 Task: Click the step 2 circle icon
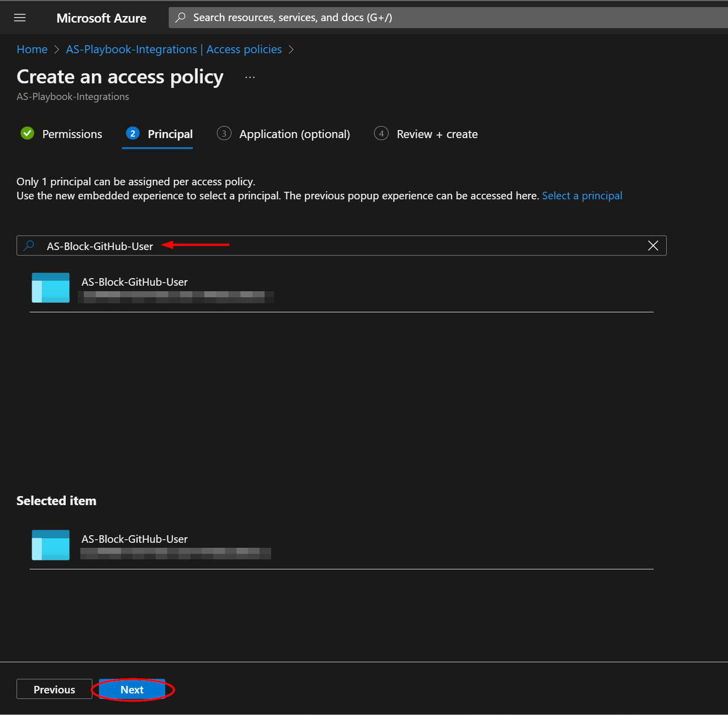133,133
